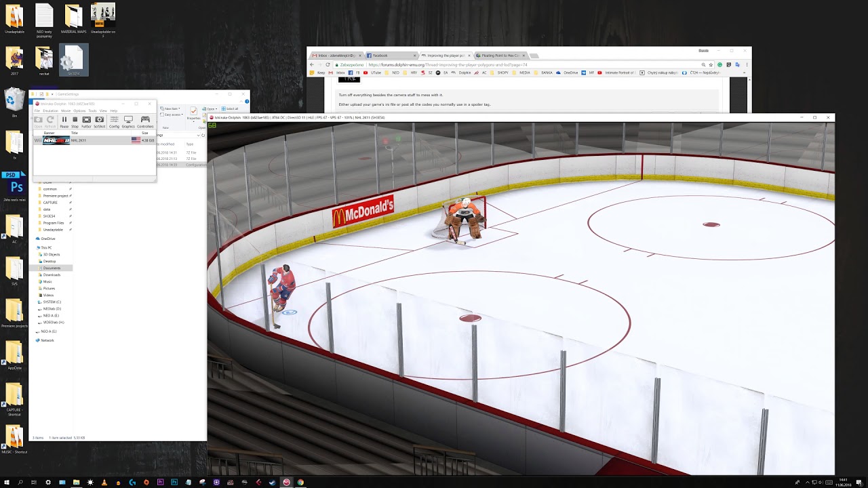The image size is (868, 488).
Task: Select Desktop in the Explorer navigation pane
Action: [x=49, y=261]
